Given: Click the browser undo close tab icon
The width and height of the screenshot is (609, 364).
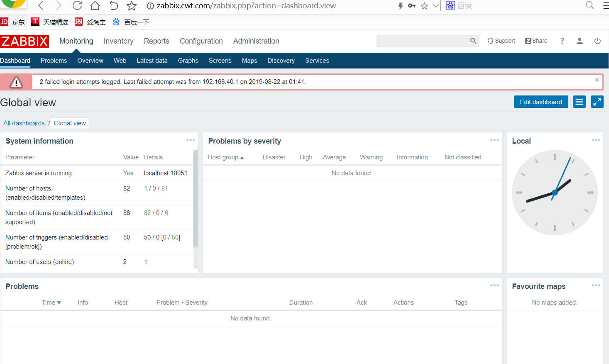Looking at the screenshot, I should [113, 5].
